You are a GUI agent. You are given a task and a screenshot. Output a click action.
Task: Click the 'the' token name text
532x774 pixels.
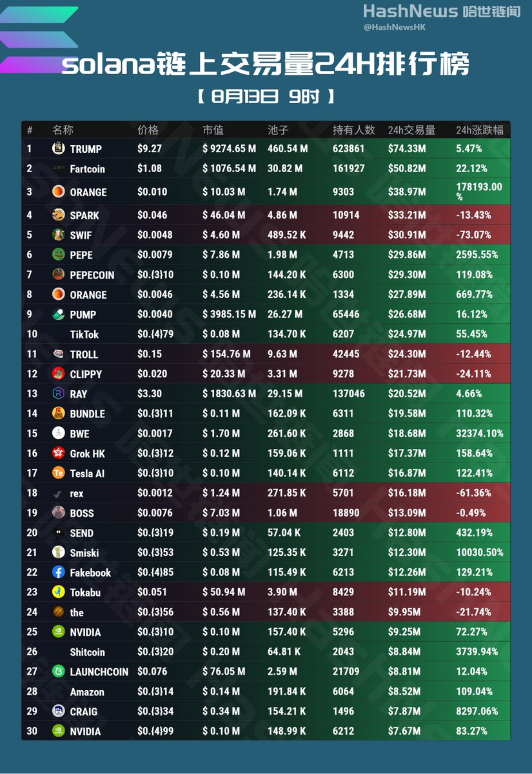(x=77, y=613)
